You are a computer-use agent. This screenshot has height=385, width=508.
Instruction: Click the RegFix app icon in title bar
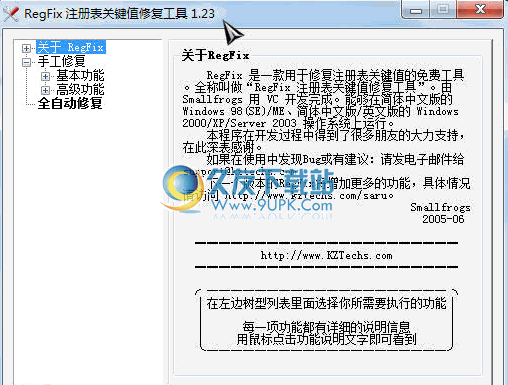pyautogui.click(x=11, y=14)
